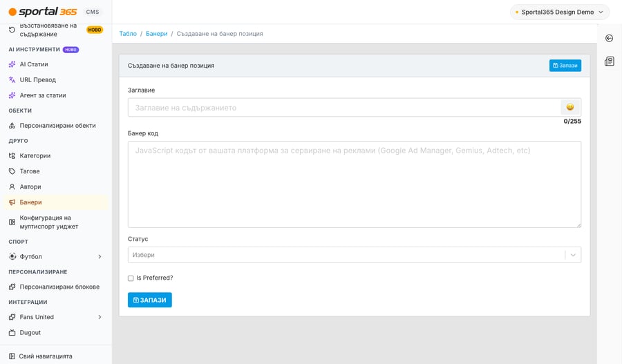Screen dimensions: 622x364
Task: Open URL Превод menu item
Action: point(55,79)
